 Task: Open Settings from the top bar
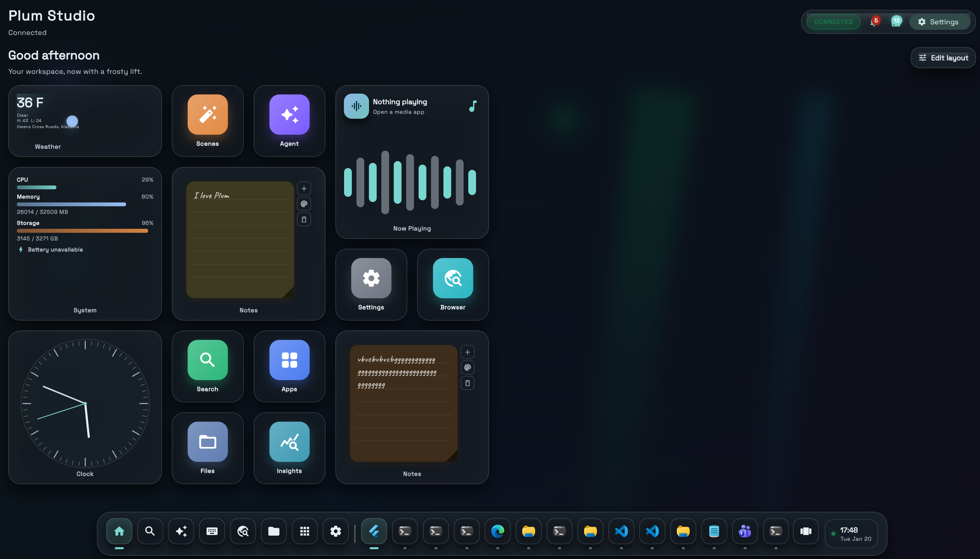[x=940, y=22]
